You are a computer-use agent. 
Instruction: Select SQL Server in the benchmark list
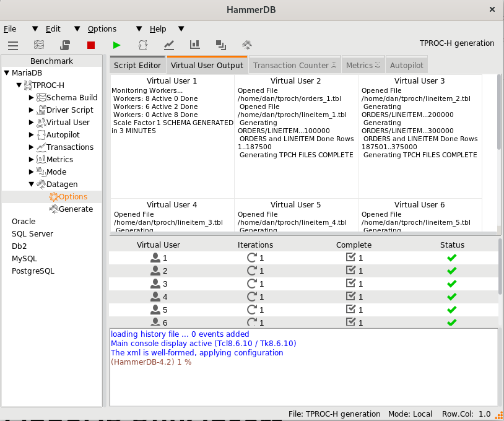pyautogui.click(x=32, y=233)
